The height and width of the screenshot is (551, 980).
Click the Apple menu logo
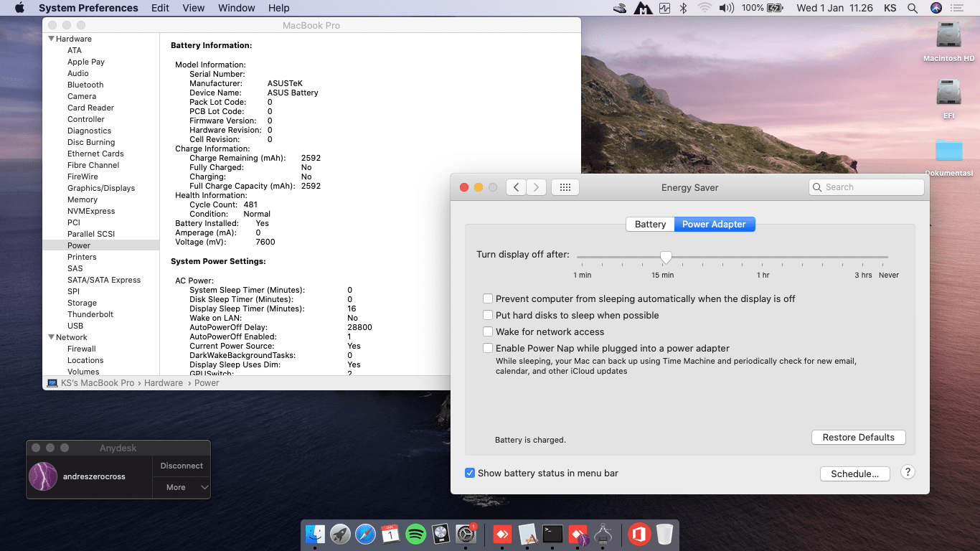click(19, 8)
